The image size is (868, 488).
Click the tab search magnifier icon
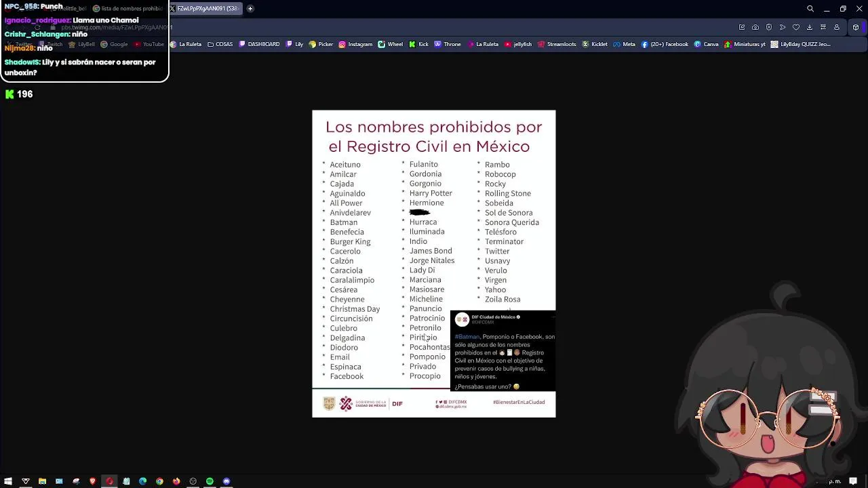tap(810, 9)
